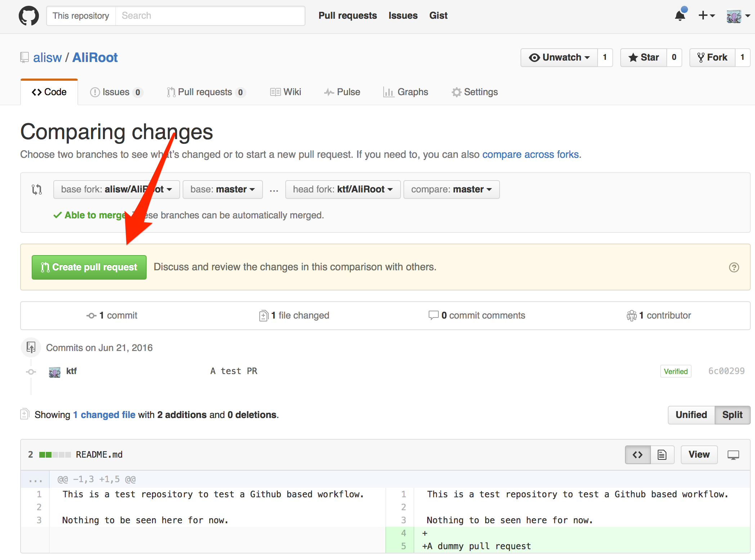Click the 1 contributor summary
The width and height of the screenshot is (755, 560).
click(x=658, y=316)
